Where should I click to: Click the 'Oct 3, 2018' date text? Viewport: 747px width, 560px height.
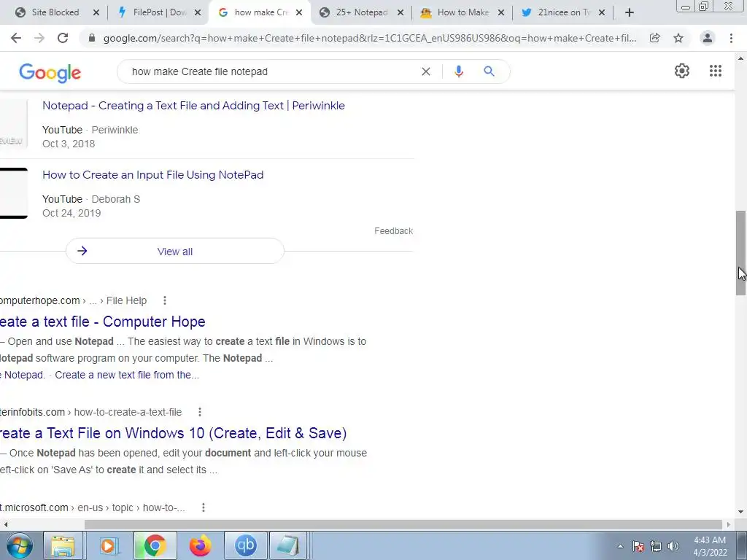(x=69, y=144)
